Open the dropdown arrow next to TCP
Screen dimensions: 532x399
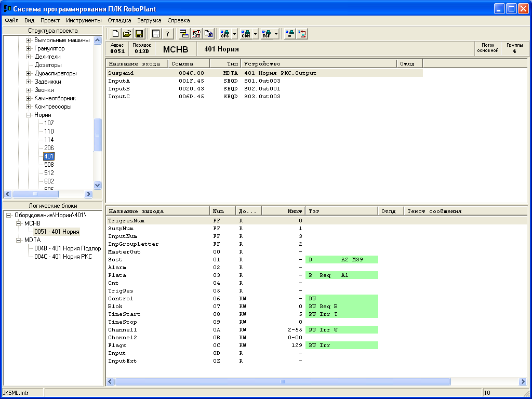point(276,34)
